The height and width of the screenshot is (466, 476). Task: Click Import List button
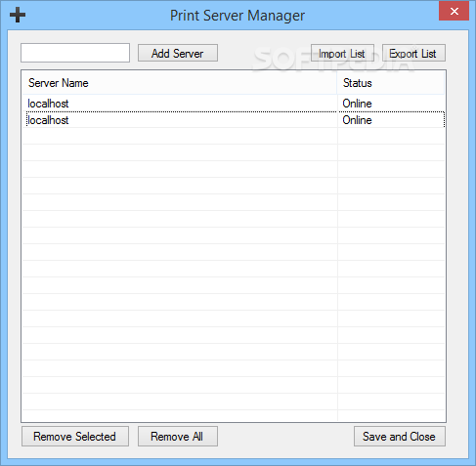342,53
